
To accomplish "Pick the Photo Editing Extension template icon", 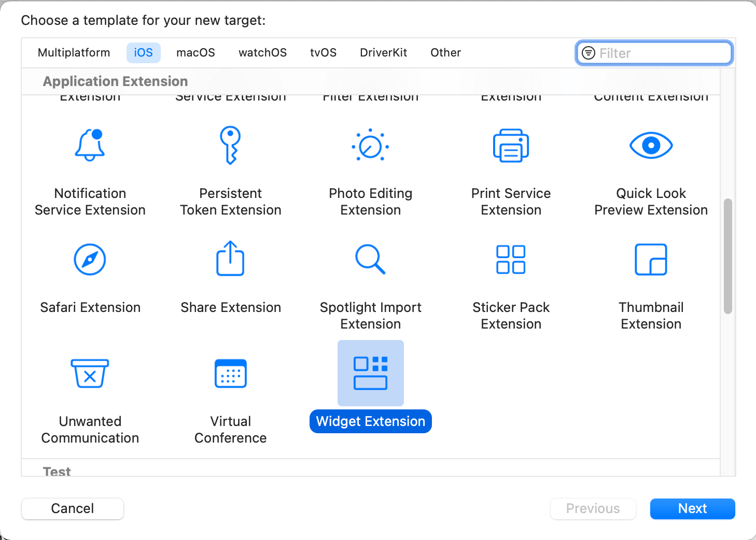I will (370, 146).
